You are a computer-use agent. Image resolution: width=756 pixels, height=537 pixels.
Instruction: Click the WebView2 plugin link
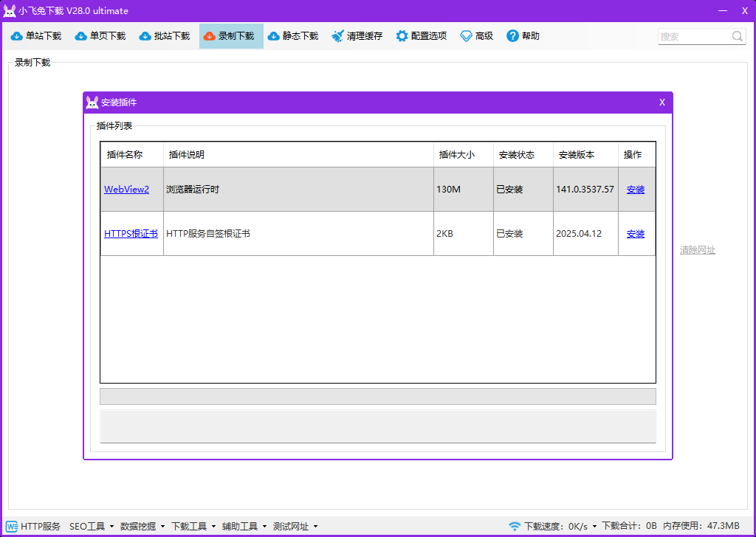[x=126, y=190]
